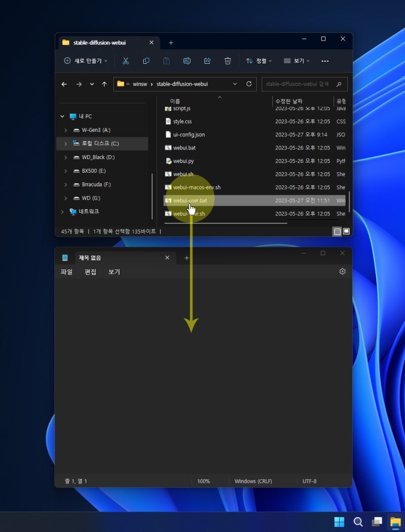Open the 편집 menu in Notepad
The image size is (405, 532).
[x=91, y=272]
